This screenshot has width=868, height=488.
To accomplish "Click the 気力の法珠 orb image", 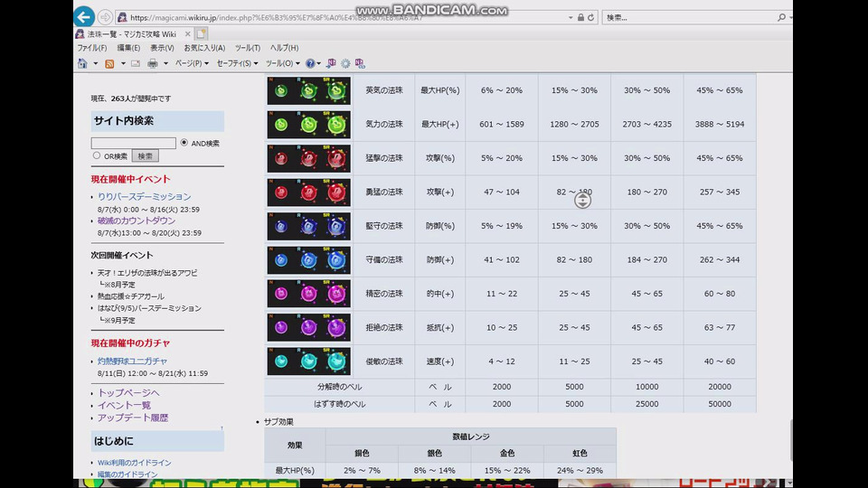I will click(309, 125).
